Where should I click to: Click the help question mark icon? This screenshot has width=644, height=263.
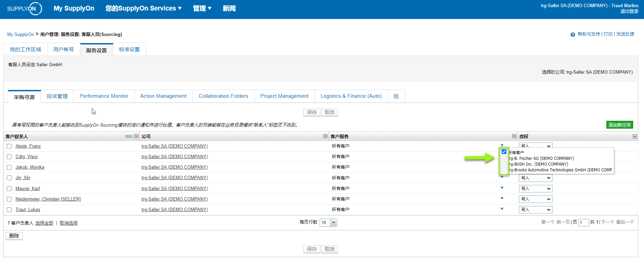(573, 35)
